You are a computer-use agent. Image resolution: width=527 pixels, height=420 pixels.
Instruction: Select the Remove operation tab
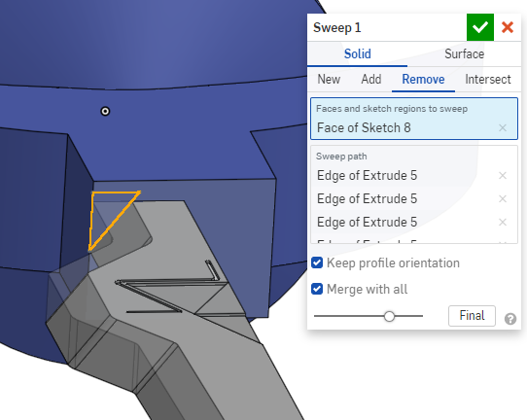(x=423, y=80)
